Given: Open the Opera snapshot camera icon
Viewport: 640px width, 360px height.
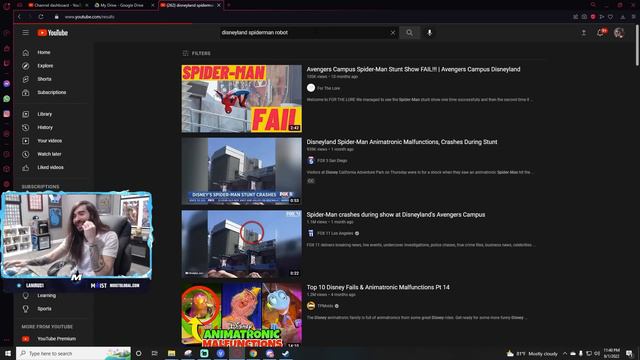Looking at the screenshot, I should tap(584, 17).
